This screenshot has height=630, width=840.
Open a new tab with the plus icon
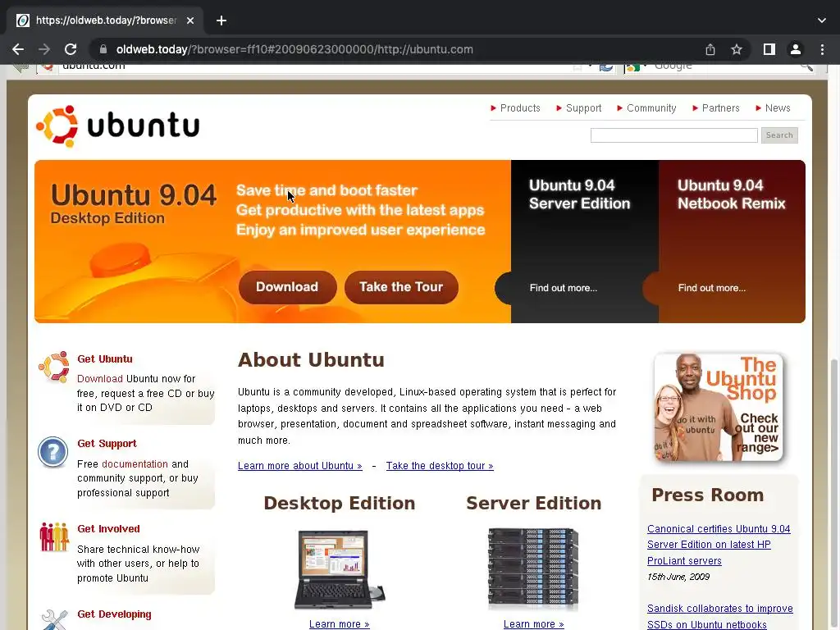click(x=221, y=21)
